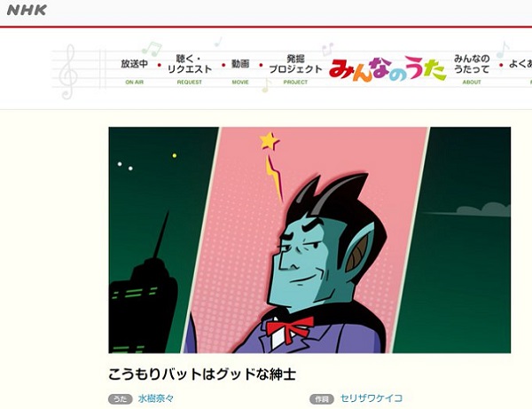Open the みんなのうた colorful logo
This screenshot has width=532, height=409.
387,69
